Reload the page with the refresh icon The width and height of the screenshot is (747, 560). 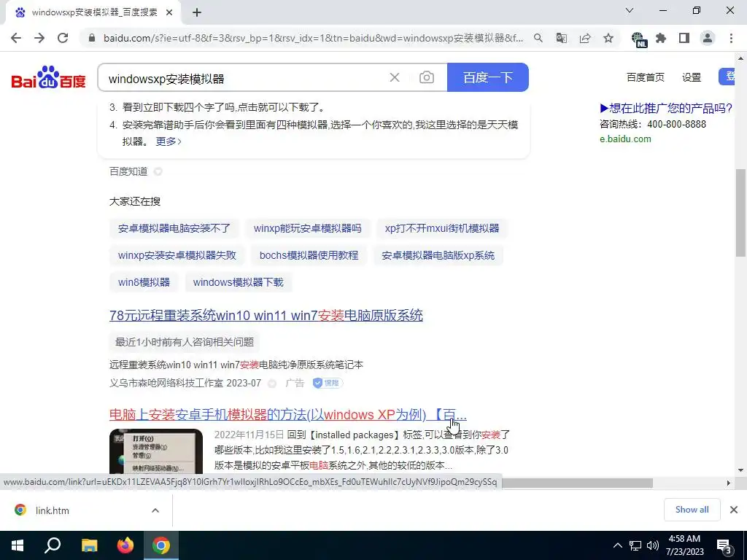(63, 38)
